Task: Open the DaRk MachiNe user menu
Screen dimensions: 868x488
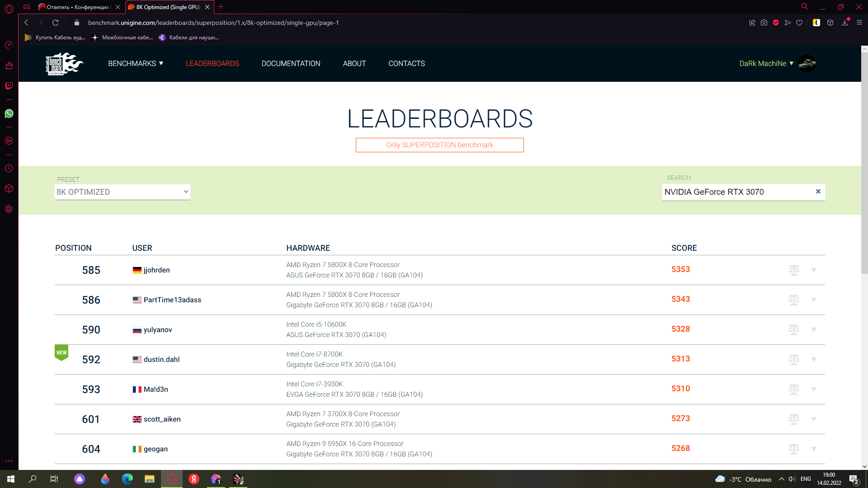Action: (766, 64)
